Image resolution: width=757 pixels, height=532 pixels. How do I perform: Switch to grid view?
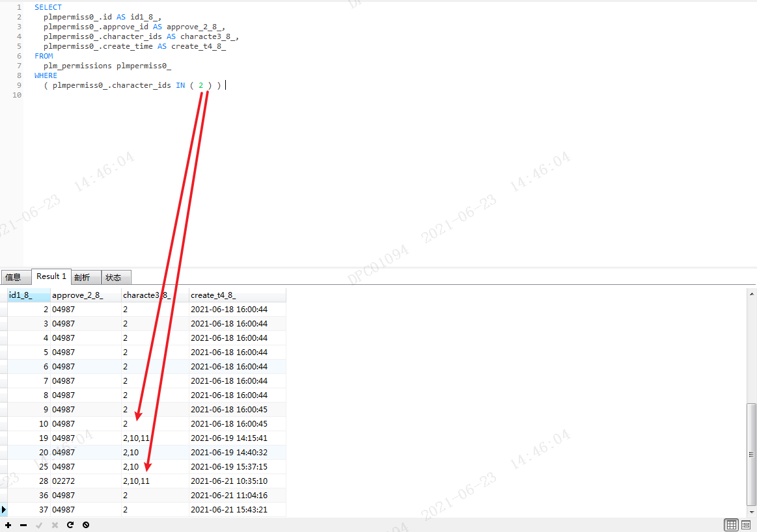732,525
